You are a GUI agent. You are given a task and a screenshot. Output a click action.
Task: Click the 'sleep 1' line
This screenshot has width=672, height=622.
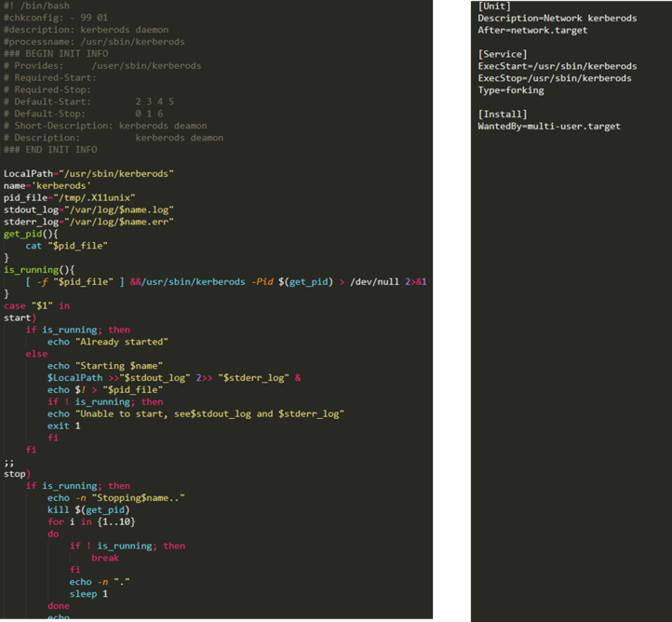(88, 594)
